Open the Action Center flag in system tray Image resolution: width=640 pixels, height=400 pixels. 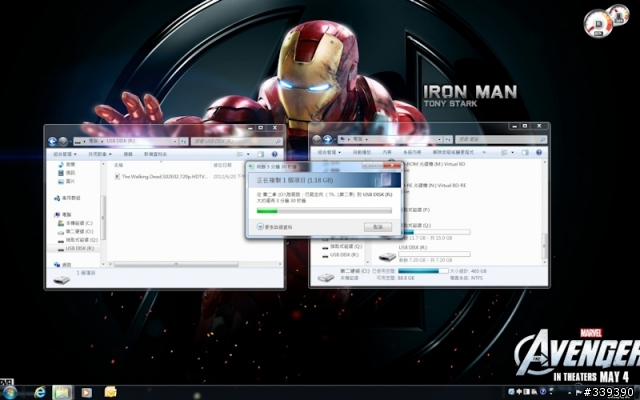click(x=578, y=392)
